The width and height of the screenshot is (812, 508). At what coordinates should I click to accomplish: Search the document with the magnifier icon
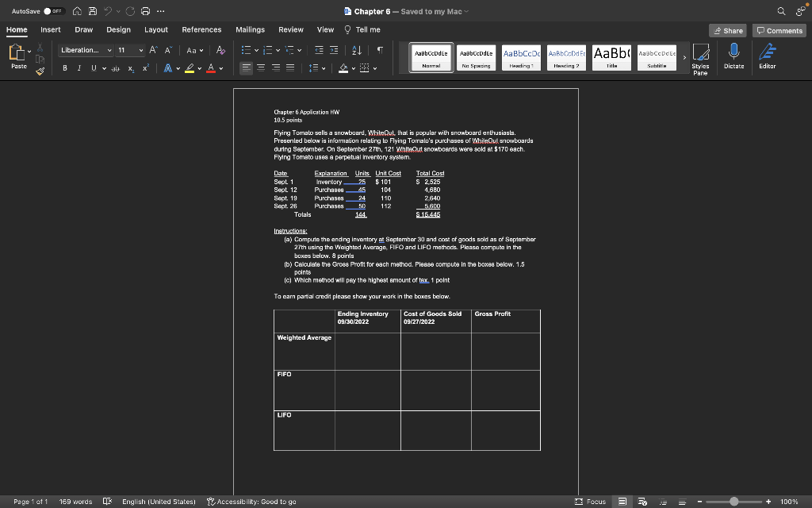tap(781, 11)
